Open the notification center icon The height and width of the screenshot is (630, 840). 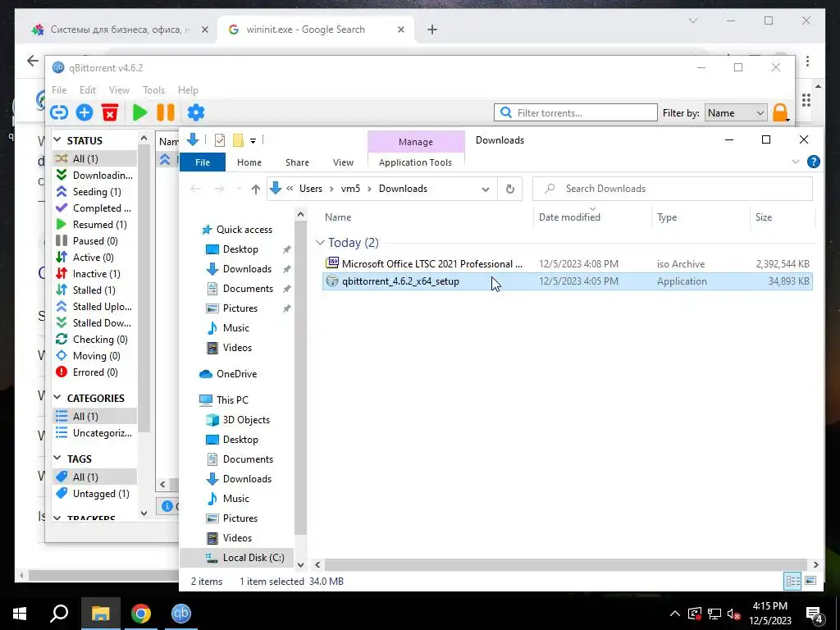pyautogui.click(x=815, y=614)
